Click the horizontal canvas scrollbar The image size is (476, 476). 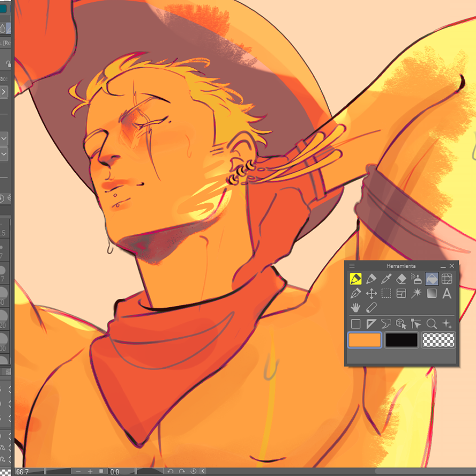(x=425, y=471)
